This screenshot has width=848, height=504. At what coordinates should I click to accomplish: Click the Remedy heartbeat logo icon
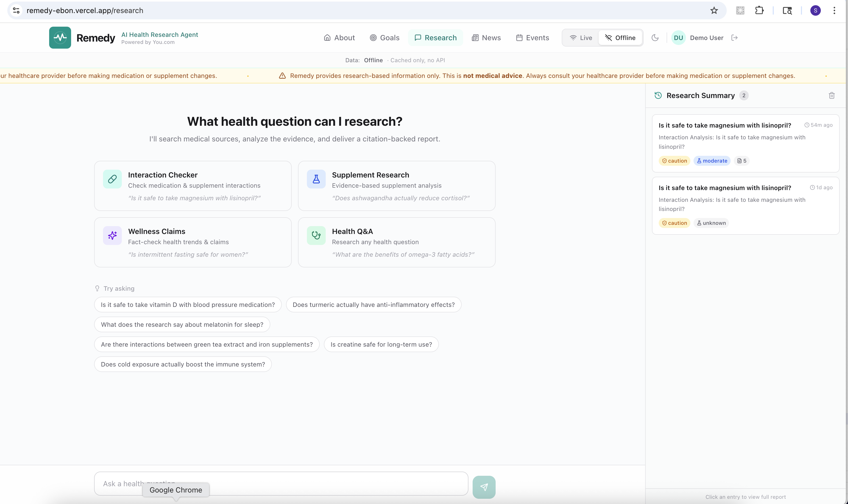[x=60, y=38]
